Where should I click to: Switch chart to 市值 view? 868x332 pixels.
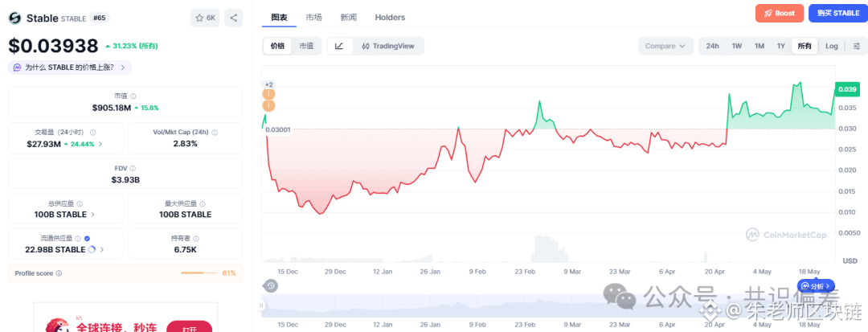(306, 46)
